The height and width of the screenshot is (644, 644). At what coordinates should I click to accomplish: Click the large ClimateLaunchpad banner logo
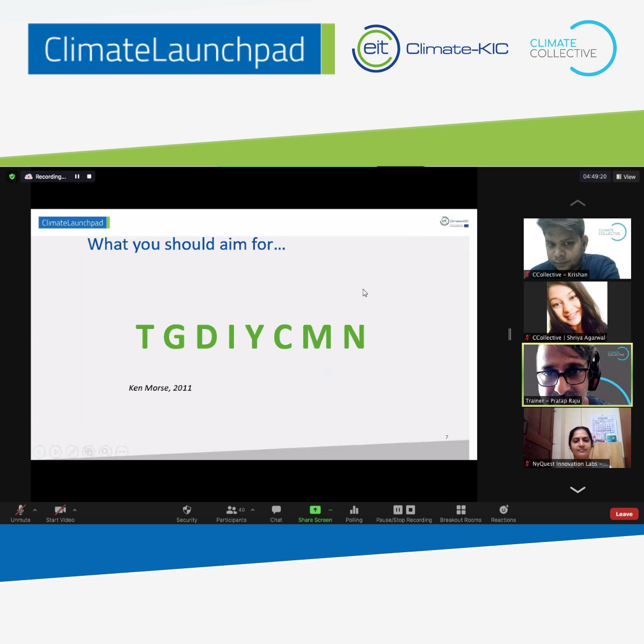pos(181,49)
